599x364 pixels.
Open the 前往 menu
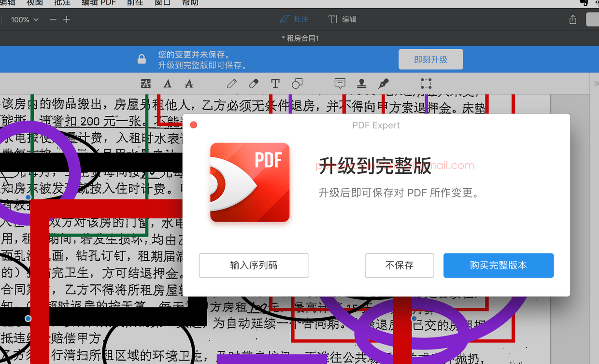[x=135, y=2]
